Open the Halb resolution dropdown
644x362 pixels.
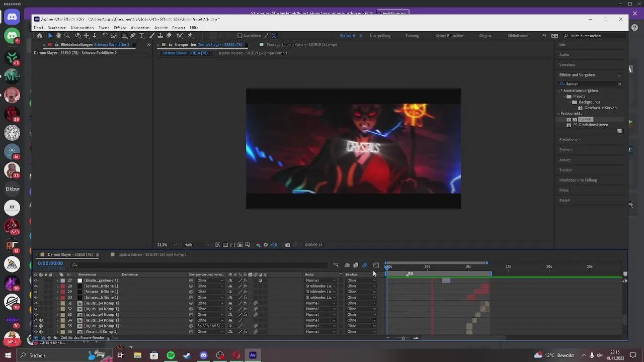[197, 245]
